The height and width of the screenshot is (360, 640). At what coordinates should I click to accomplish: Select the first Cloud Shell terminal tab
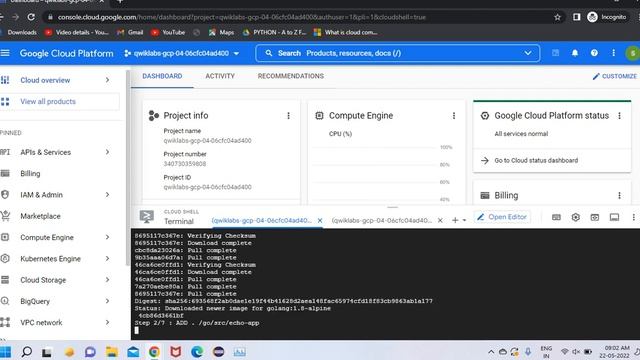[262, 221]
